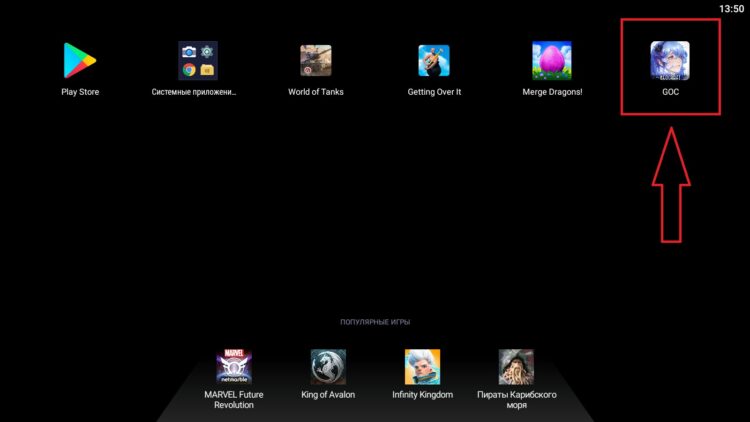750x422 pixels.
Task: Click the Play Store text label
Action: (x=80, y=92)
